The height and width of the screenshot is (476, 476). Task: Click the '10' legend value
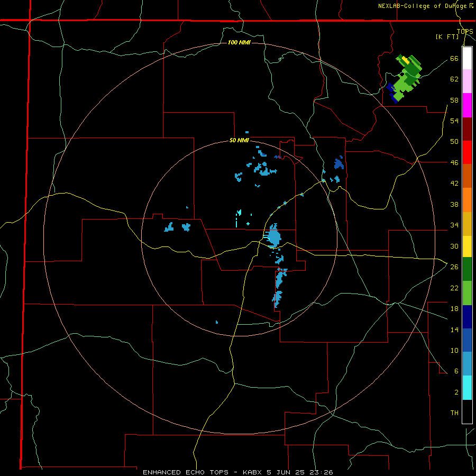pos(454,350)
